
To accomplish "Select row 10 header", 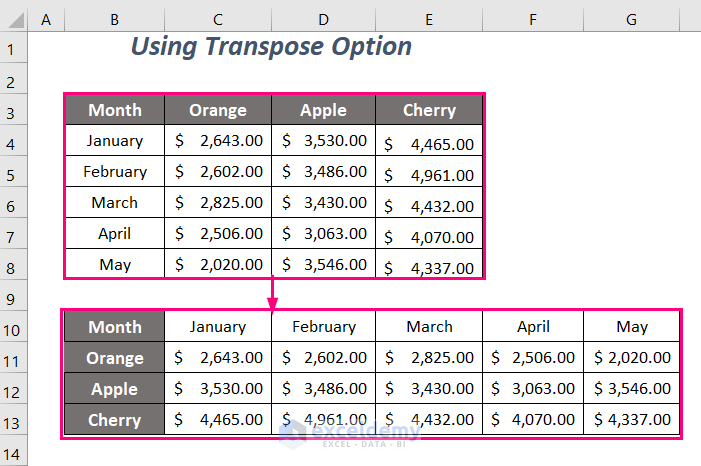I will point(15,326).
